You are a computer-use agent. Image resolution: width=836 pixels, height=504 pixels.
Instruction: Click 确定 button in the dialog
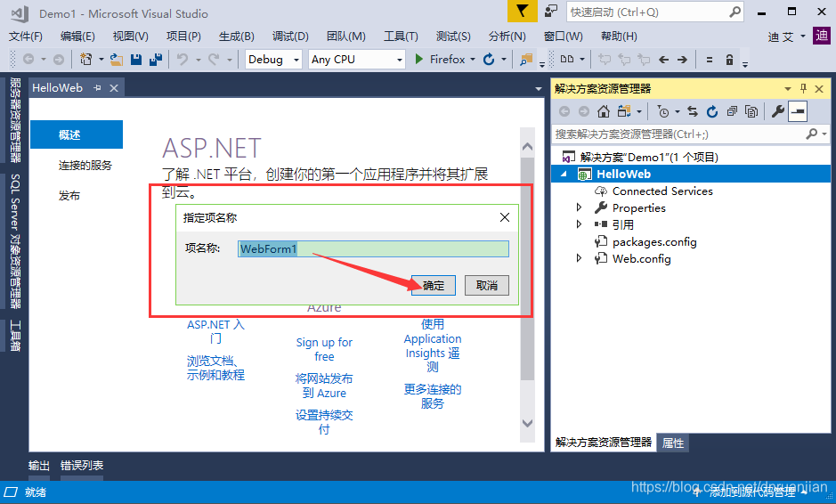coord(434,285)
